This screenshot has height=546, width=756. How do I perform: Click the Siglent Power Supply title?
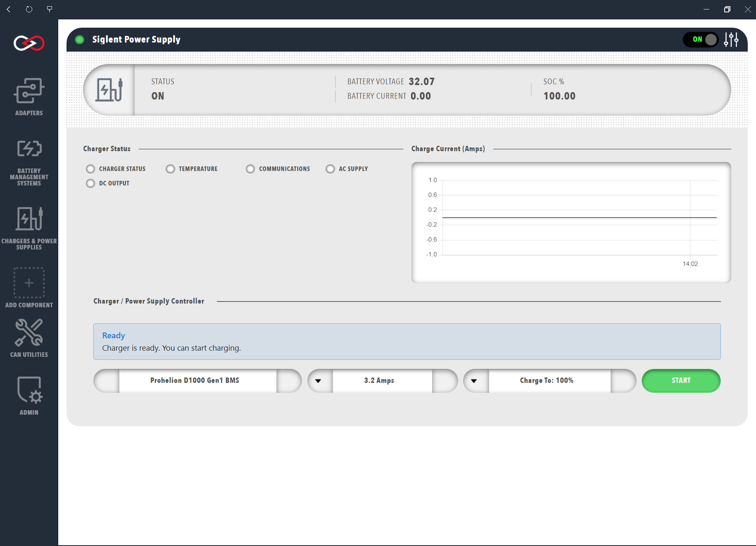136,40
